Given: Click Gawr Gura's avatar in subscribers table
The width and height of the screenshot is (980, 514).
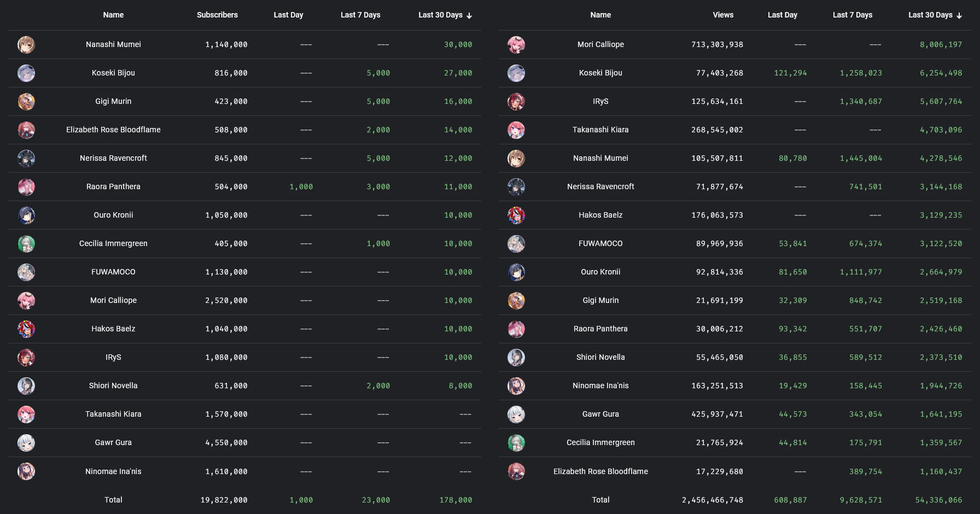Looking at the screenshot, I should (x=26, y=443).
